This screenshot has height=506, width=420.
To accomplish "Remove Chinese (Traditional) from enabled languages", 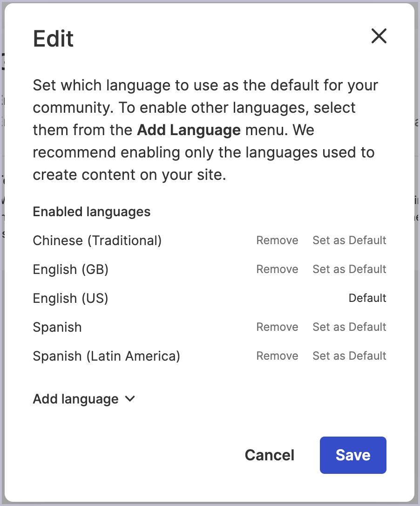I will [x=277, y=240].
